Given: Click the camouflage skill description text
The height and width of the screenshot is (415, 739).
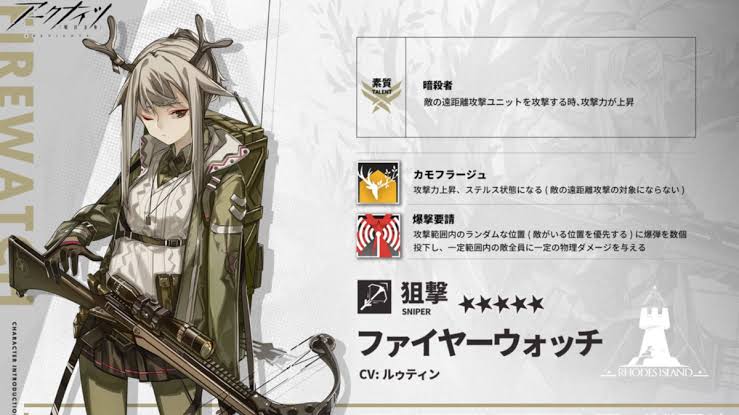Looking at the screenshot, I should tap(549, 190).
